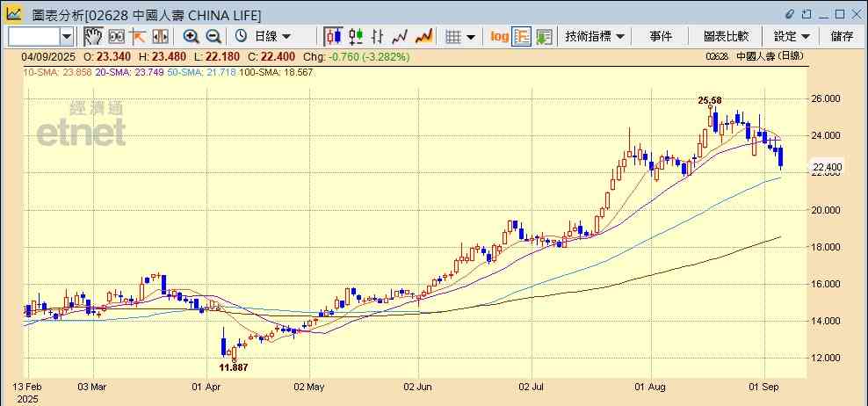
Task: Click the L: 22.180 low value
Action: pos(216,56)
